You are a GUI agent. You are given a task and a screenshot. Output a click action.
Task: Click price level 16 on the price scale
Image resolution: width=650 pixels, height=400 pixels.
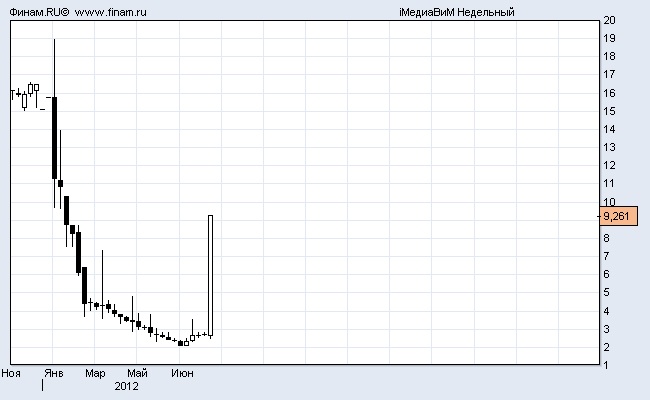[609, 93]
